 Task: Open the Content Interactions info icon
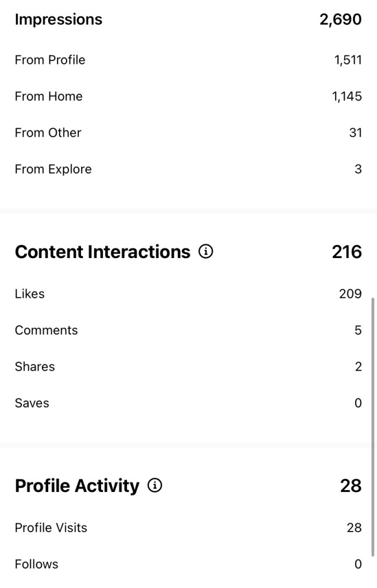click(206, 252)
